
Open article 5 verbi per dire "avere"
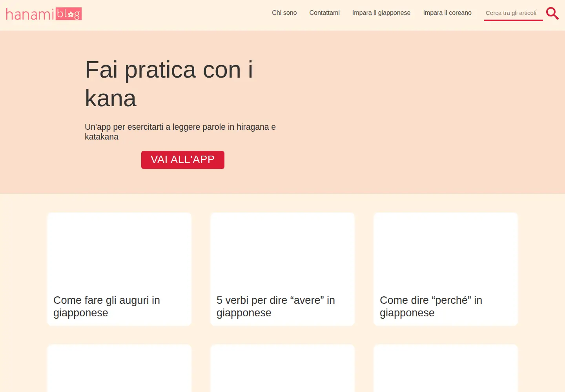tap(282, 269)
